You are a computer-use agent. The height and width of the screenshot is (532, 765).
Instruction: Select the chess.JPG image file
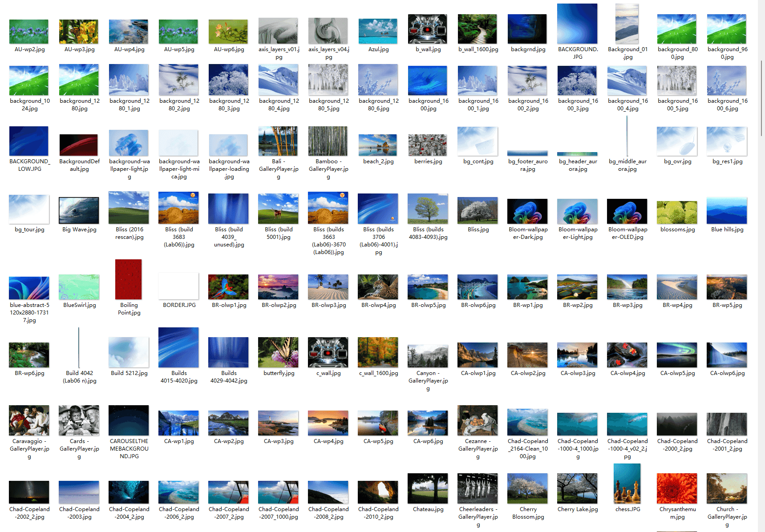(x=627, y=484)
